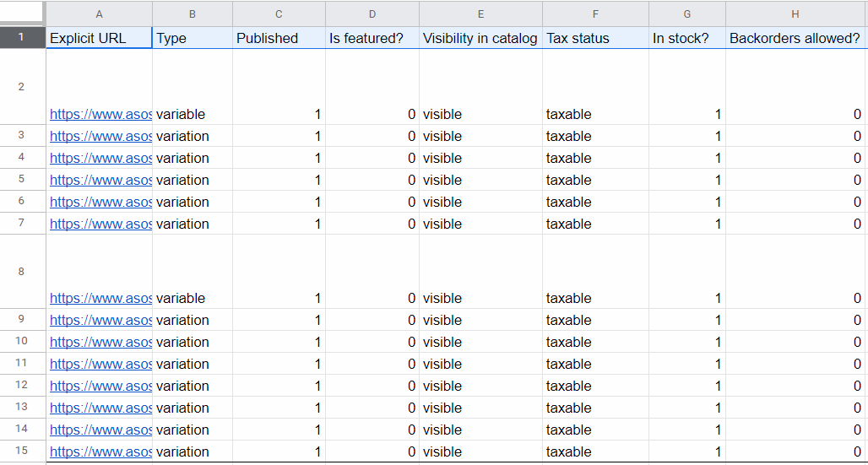Select column A header
The image size is (868, 465).
(x=99, y=14)
